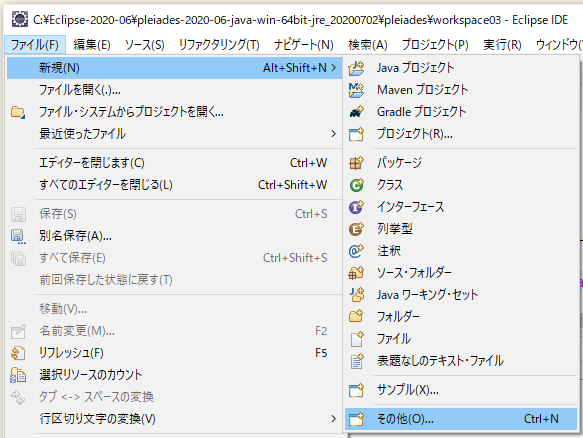Screen dimensions: 583x438
Task: Click the Maven プロジェクト icon
Action: (x=357, y=90)
